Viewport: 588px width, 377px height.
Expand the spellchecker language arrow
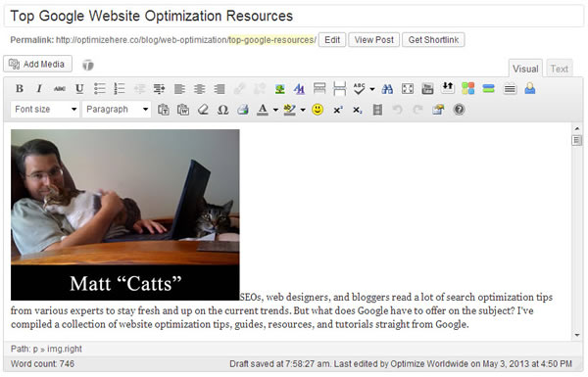click(x=372, y=89)
